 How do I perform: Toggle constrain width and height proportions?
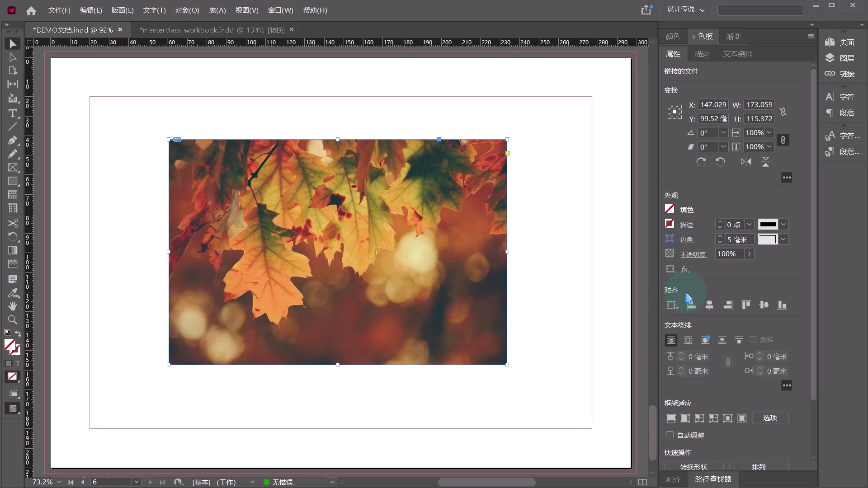[x=783, y=112]
